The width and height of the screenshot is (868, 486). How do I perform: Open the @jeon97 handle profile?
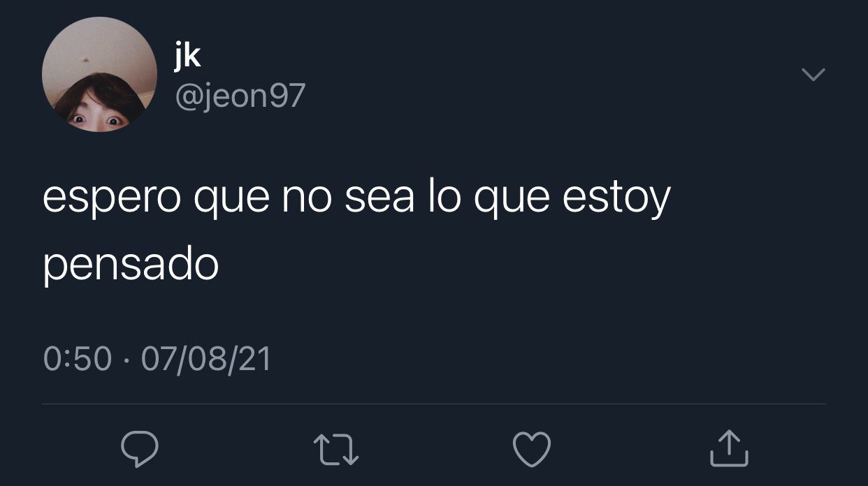coord(240,96)
